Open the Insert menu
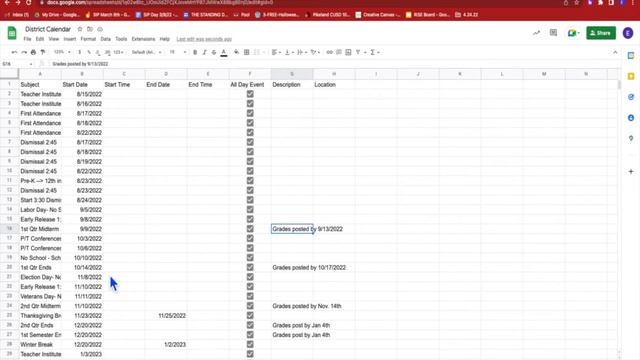 (x=70, y=39)
